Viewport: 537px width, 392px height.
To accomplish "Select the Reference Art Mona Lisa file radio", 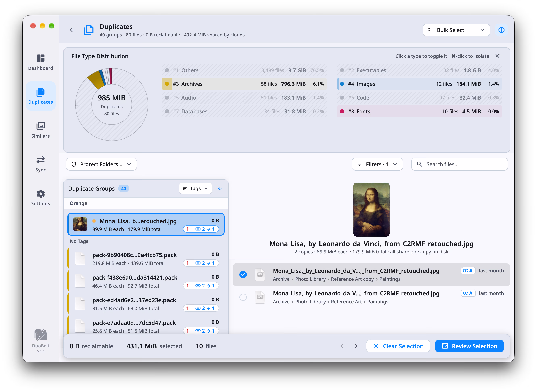I will pyautogui.click(x=243, y=297).
